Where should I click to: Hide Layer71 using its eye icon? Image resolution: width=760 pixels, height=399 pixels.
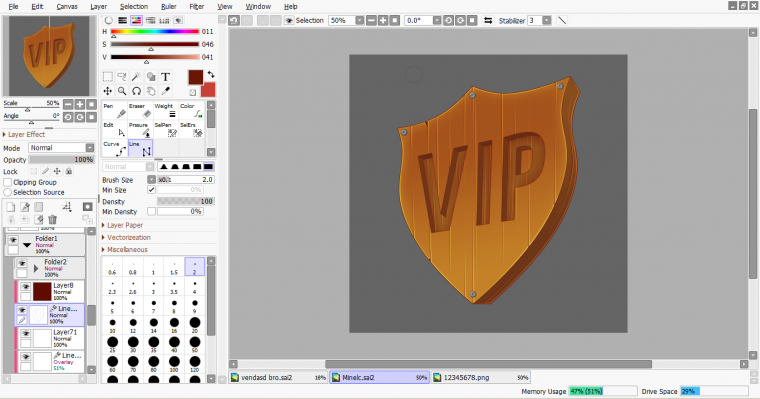pos(26,334)
